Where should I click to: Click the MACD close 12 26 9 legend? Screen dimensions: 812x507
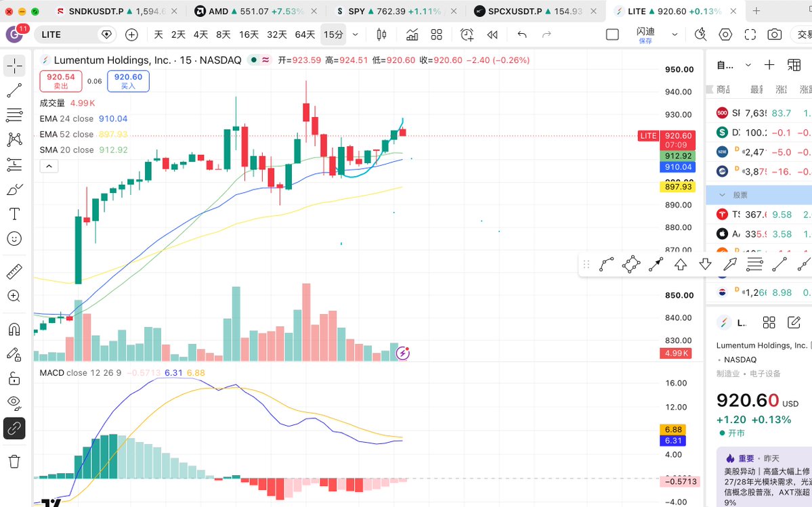pos(81,372)
